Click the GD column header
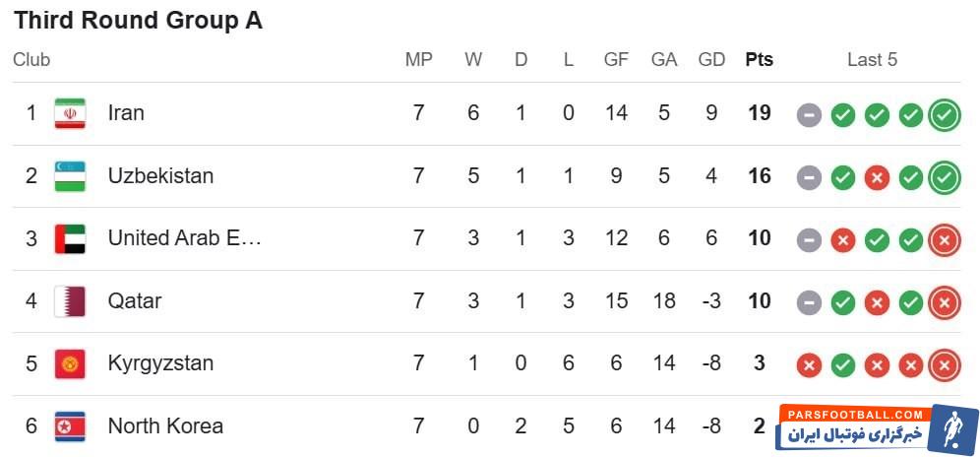 pos(711,59)
